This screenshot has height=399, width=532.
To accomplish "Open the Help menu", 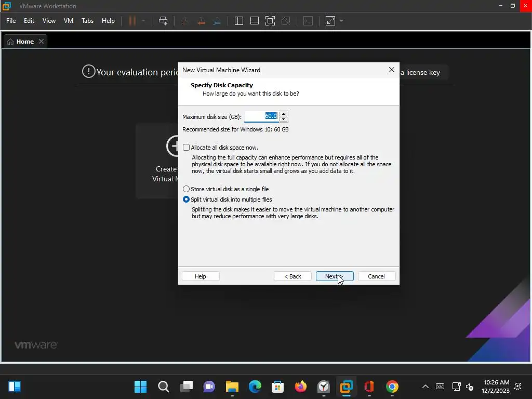I will [x=108, y=21].
